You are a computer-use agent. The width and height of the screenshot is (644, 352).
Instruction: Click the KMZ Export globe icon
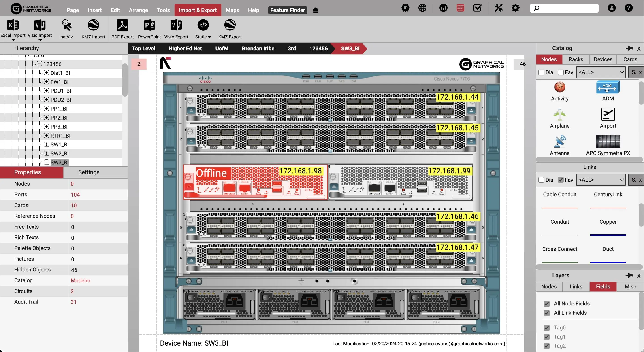click(x=230, y=25)
